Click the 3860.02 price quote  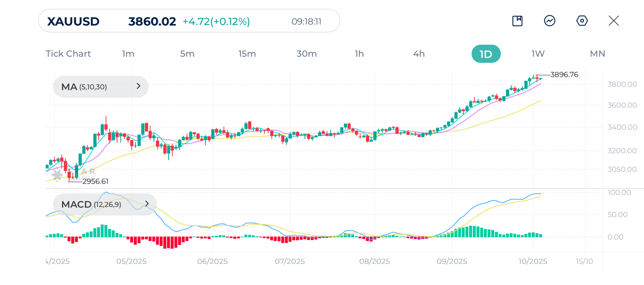click(152, 21)
